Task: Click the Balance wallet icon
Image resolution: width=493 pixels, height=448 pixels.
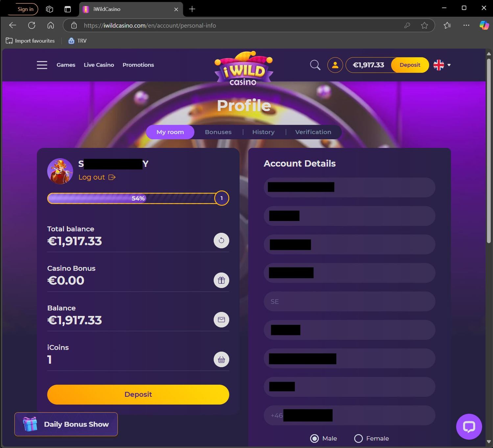Action: point(222,320)
